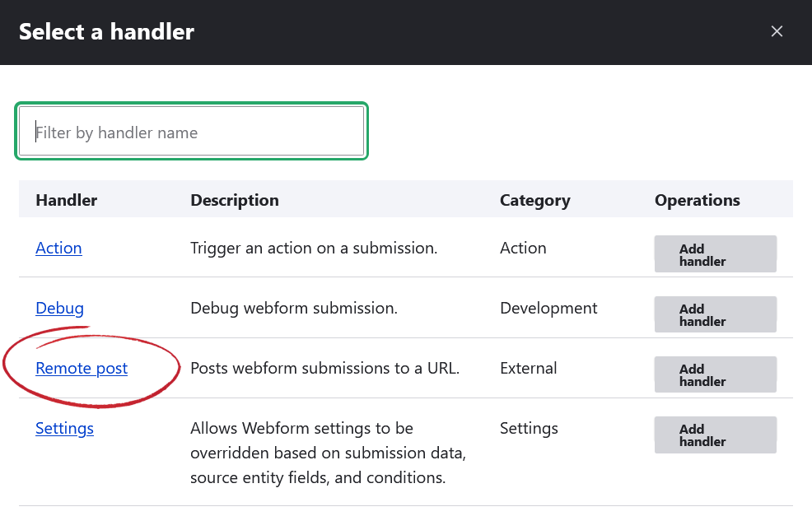Viewport: 812px width, 530px height.
Task: Click 'Posts webform submissions to a URL' text
Action: click(324, 369)
